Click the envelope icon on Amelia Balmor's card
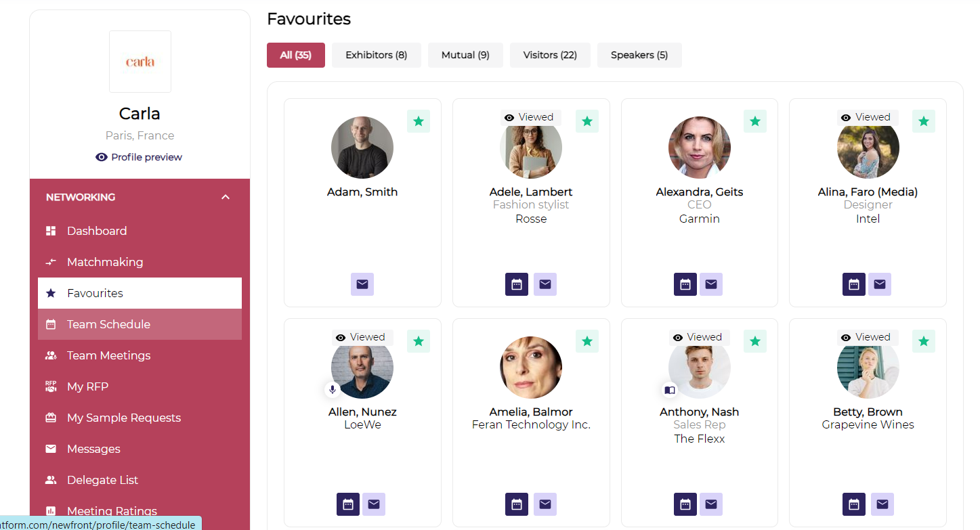The height and width of the screenshot is (530, 980). (x=545, y=504)
